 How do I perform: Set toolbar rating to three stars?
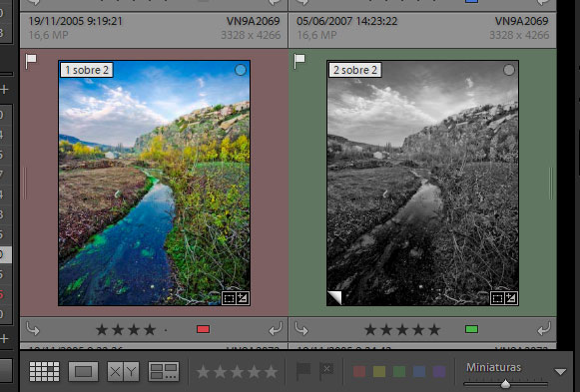tap(237, 372)
